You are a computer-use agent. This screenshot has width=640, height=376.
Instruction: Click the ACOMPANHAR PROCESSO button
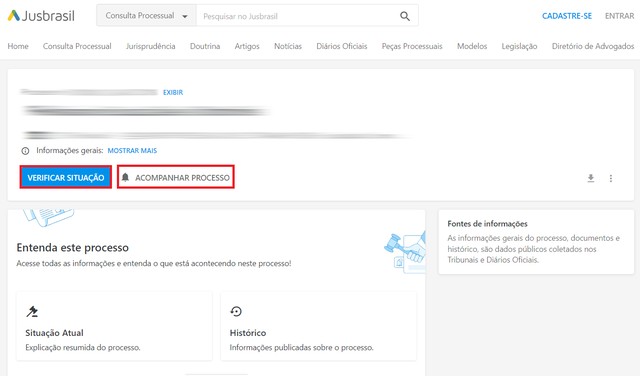[x=176, y=177]
